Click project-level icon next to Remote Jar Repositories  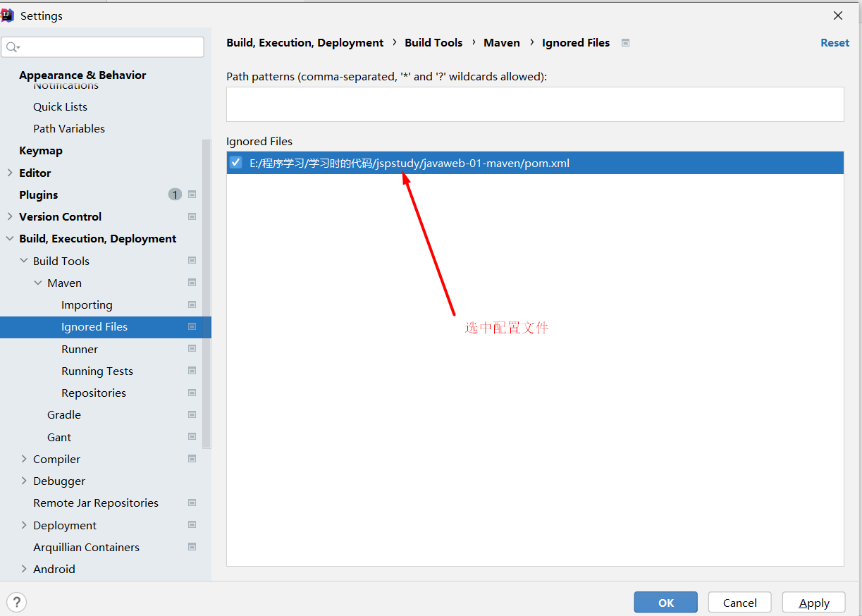pos(192,503)
